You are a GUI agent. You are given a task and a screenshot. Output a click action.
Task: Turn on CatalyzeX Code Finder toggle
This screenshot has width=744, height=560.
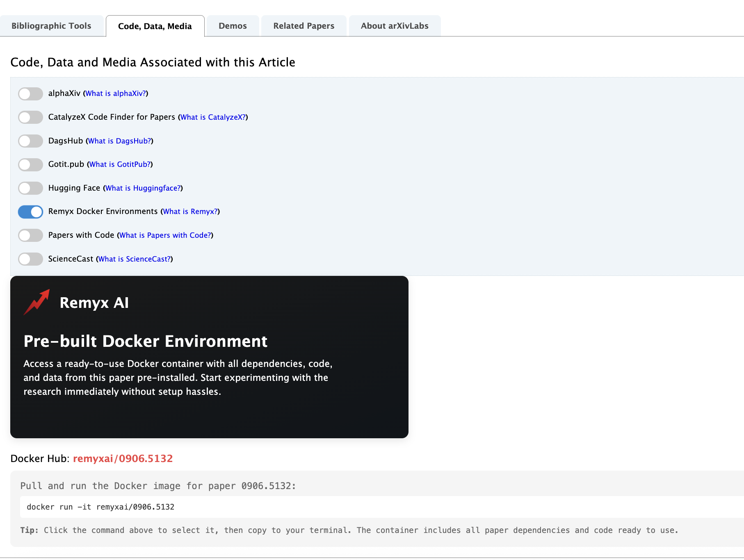(x=31, y=117)
